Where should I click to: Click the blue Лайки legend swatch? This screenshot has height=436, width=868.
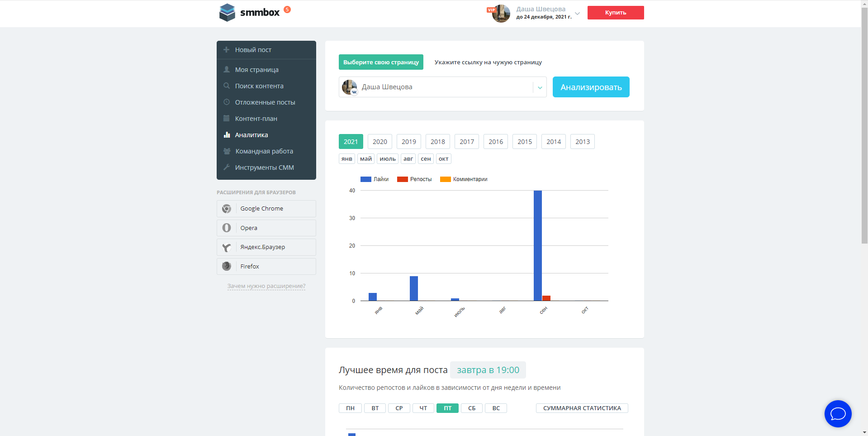point(365,179)
